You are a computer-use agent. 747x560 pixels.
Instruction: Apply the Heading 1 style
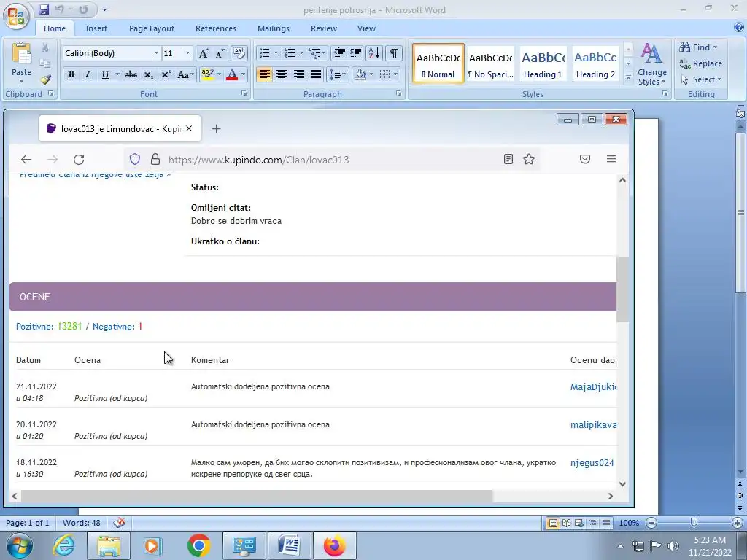point(543,64)
